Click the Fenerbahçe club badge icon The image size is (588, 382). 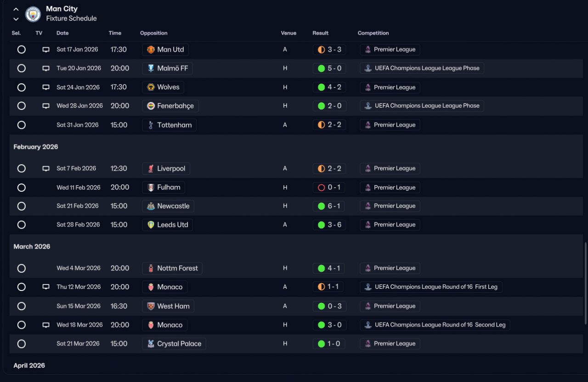(151, 106)
